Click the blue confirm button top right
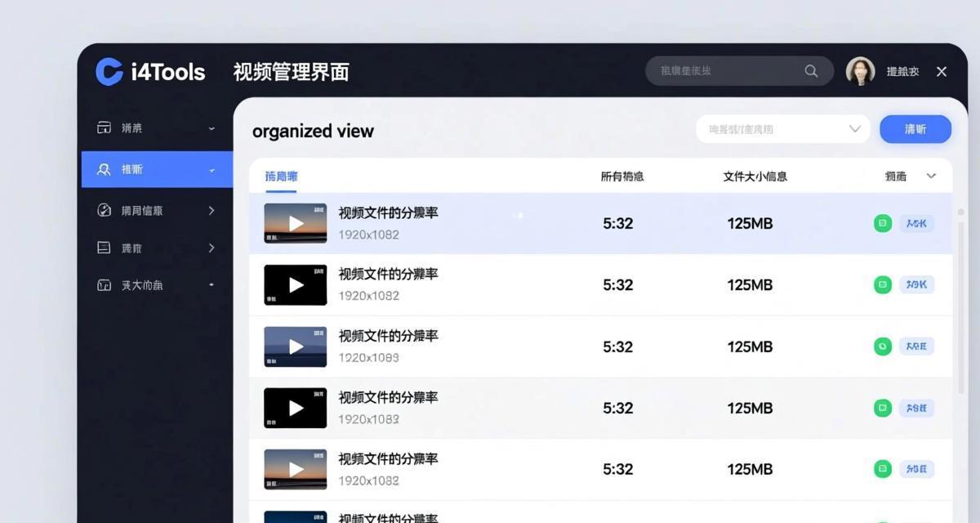The width and height of the screenshot is (980, 523). click(915, 128)
